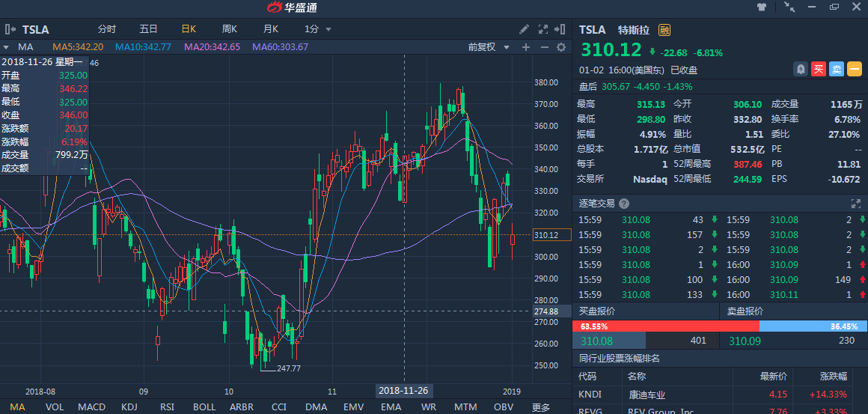Zoom out chart with minus icon
The width and height of the screenshot is (868, 414).
(544, 47)
